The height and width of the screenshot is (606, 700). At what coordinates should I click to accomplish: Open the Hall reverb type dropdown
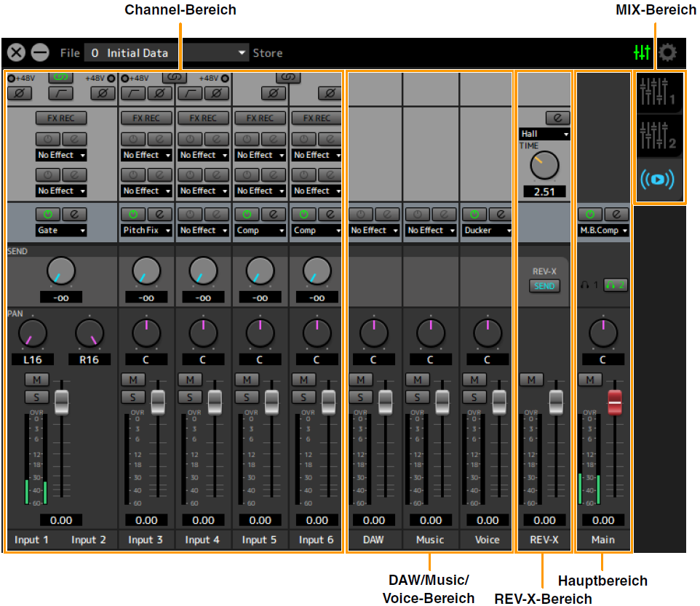544,134
